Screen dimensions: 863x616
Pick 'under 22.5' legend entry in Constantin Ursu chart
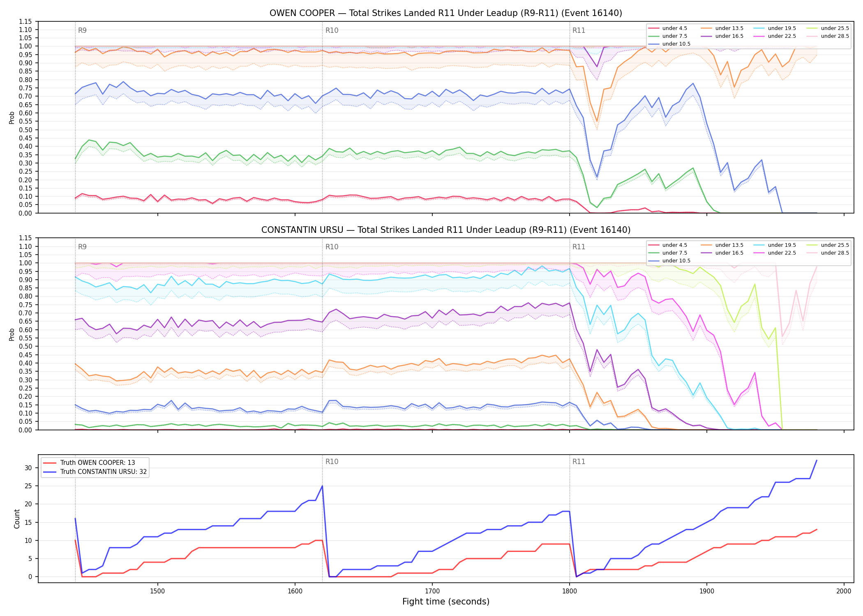[775, 253]
